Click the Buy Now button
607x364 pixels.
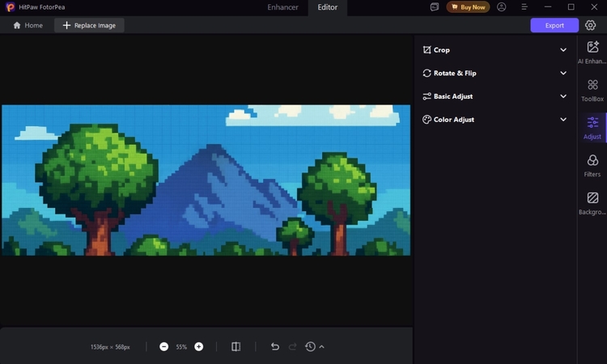(x=468, y=7)
